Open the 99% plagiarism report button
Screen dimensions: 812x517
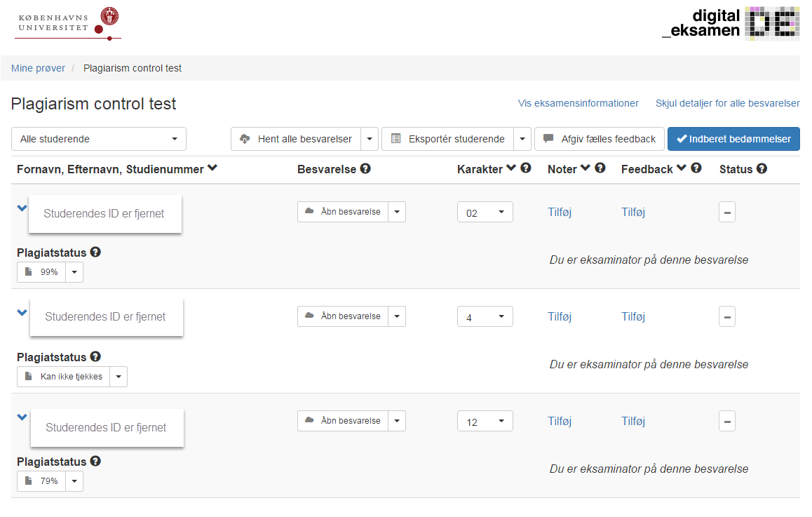click(41, 272)
